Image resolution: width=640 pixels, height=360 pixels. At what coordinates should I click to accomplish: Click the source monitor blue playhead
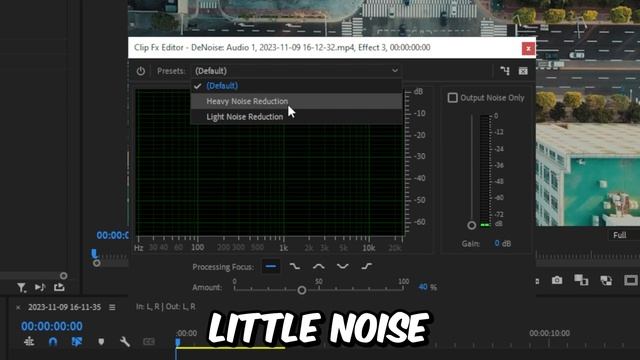point(94,254)
